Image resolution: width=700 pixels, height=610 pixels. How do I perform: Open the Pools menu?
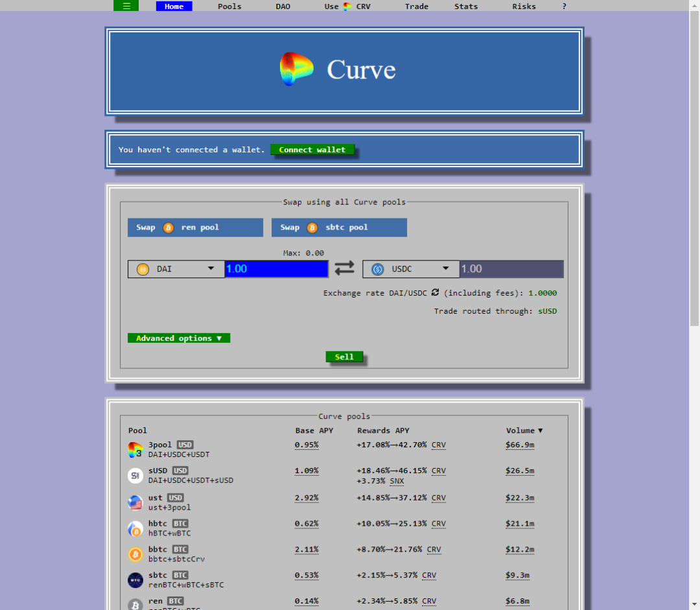pos(229,6)
